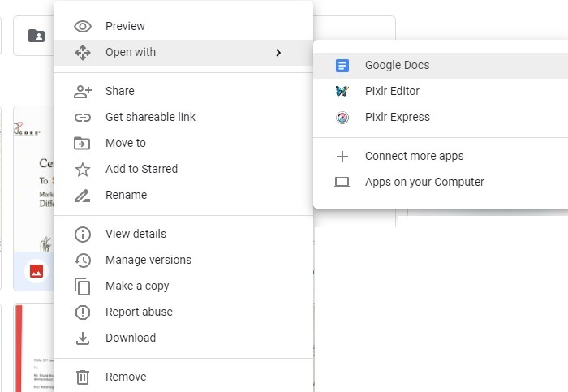The height and width of the screenshot is (392, 568).
Task: Click the laptop icon for computer apps
Action: click(x=342, y=183)
